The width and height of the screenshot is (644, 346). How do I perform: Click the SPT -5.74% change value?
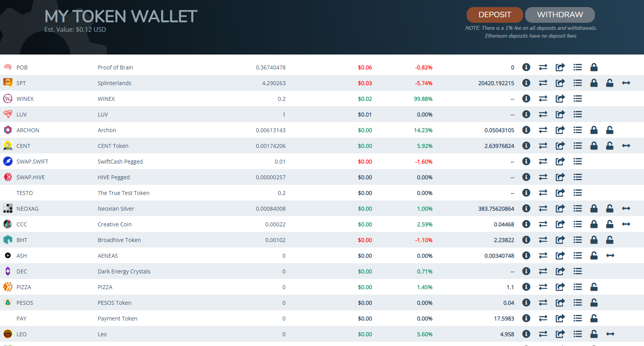(x=424, y=83)
